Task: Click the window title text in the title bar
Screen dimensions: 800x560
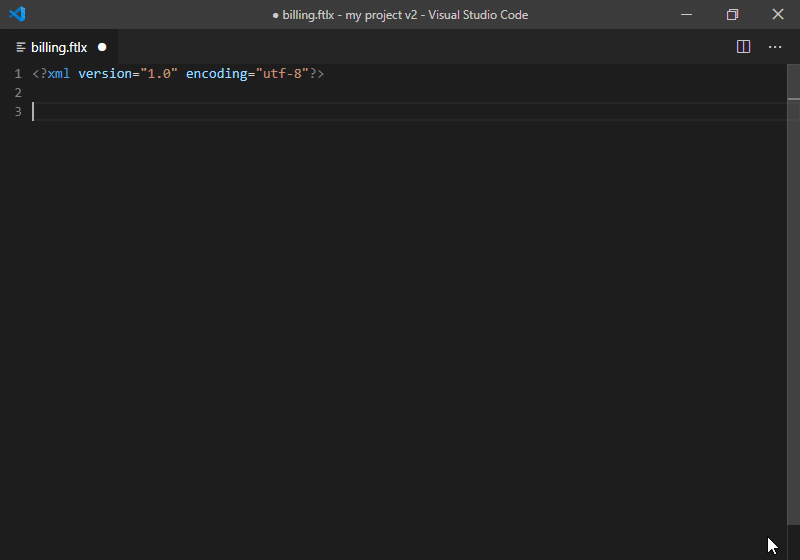Action: [400, 15]
